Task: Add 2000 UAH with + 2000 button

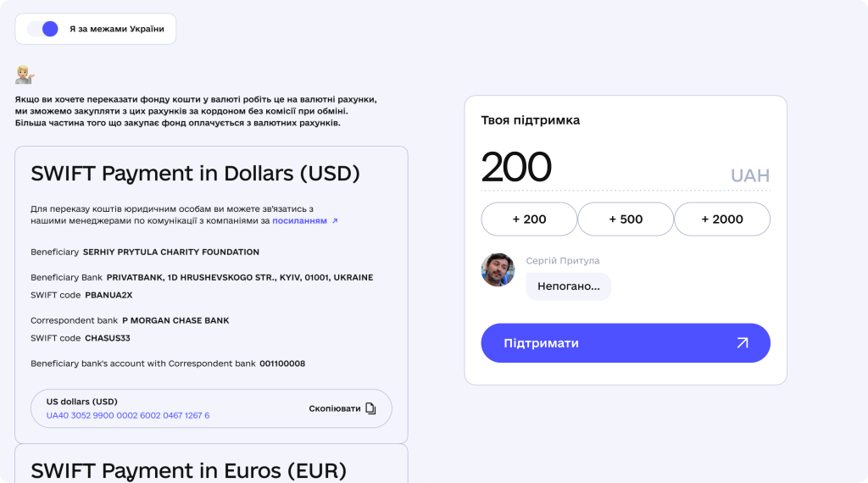Action: point(722,219)
